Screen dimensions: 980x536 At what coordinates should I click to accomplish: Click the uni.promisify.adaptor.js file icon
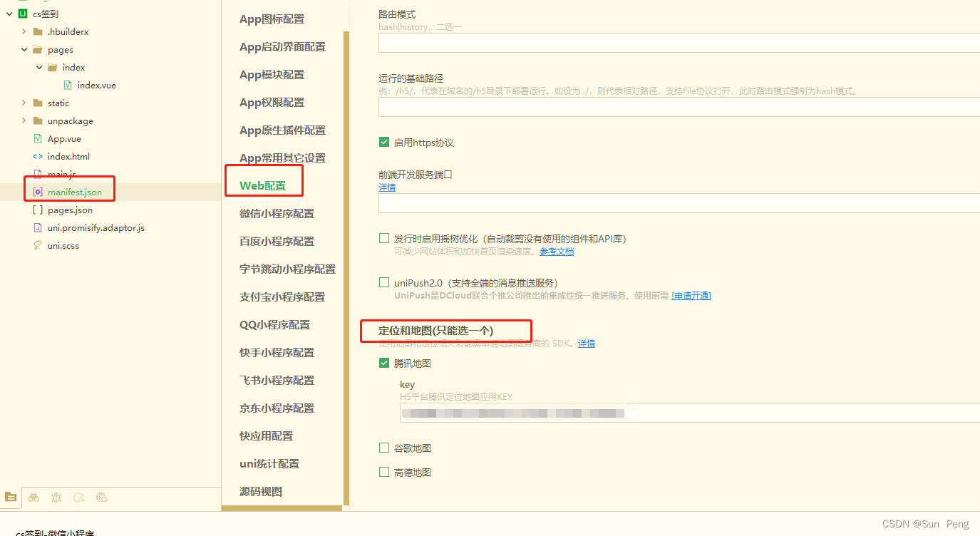(x=38, y=227)
